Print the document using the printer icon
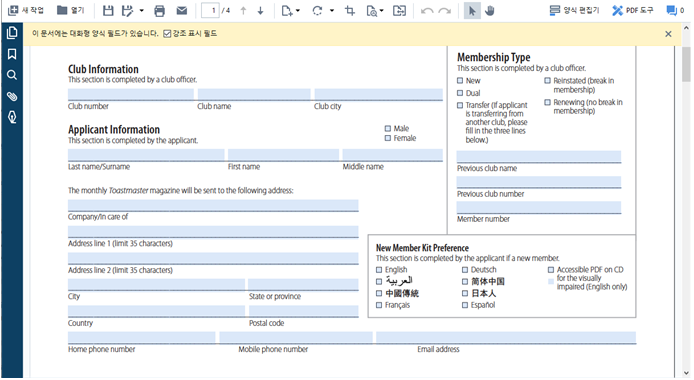The height and width of the screenshot is (380, 694). [160, 11]
